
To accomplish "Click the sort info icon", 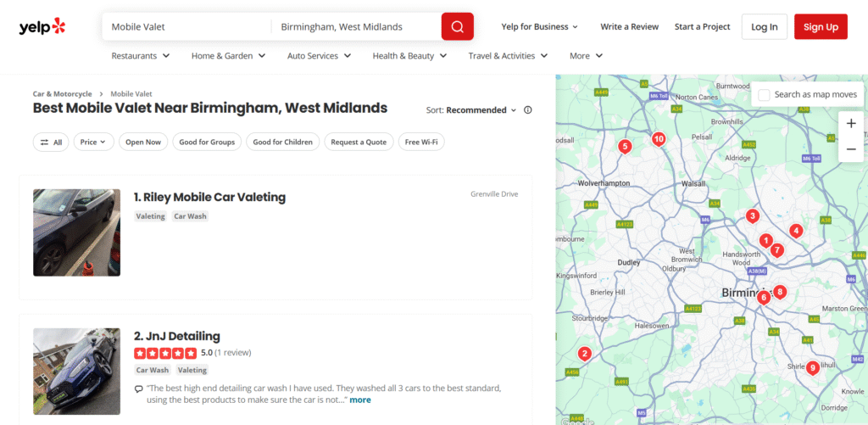I will click(528, 110).
